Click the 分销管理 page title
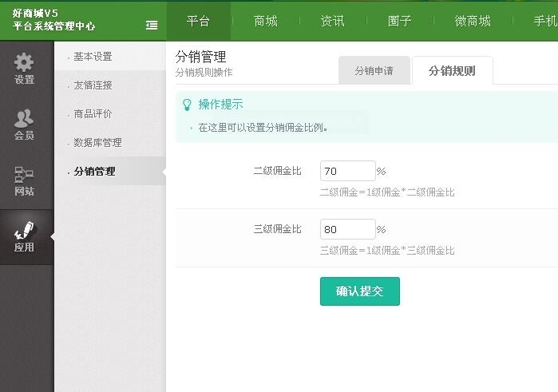 pyautogui.click(x=200, y=57)
